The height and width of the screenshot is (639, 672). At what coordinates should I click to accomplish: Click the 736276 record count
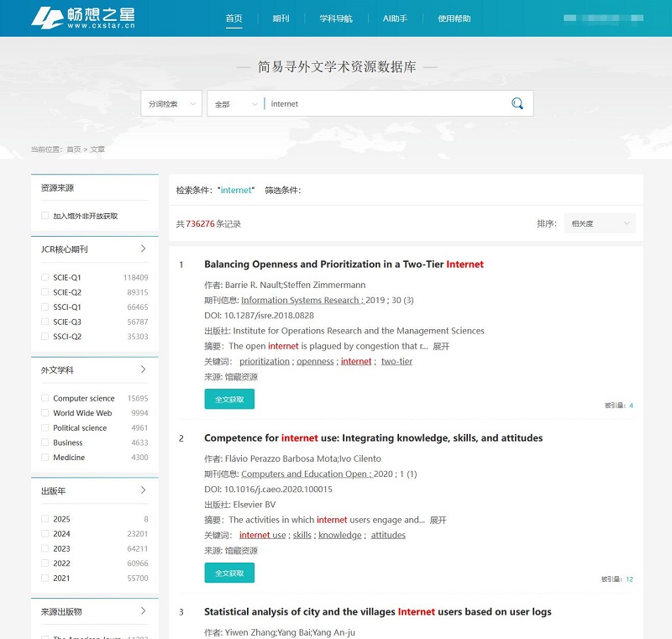tap(200, 224)
